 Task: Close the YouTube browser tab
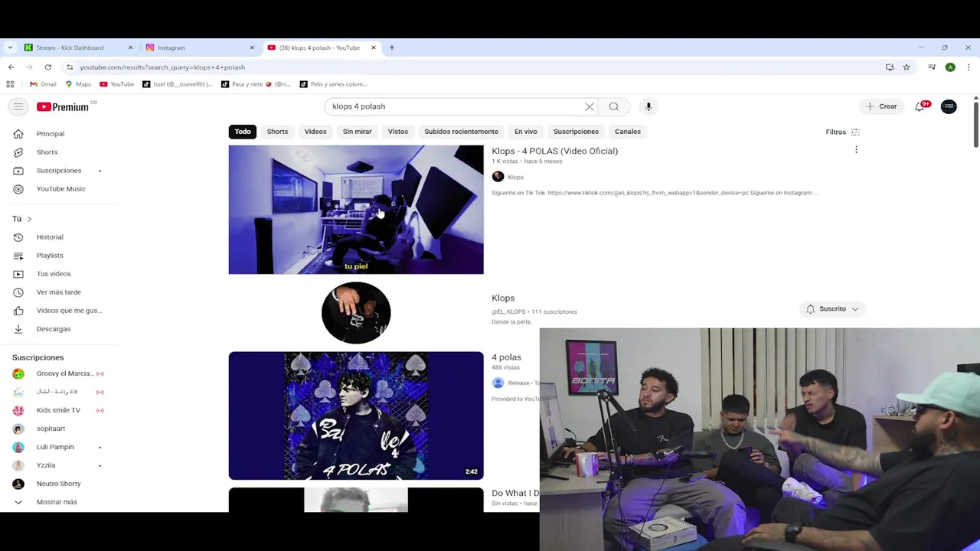point(374,47)
